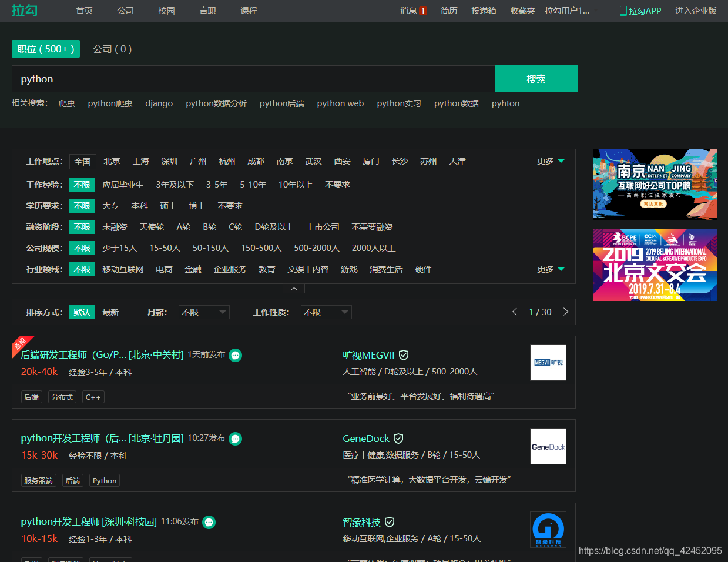Filter location by 北京
Screen dimensions: 728x562
112,161
